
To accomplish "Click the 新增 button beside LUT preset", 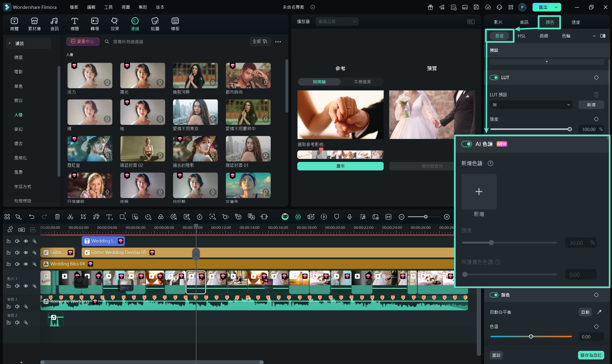I will 591,105.
